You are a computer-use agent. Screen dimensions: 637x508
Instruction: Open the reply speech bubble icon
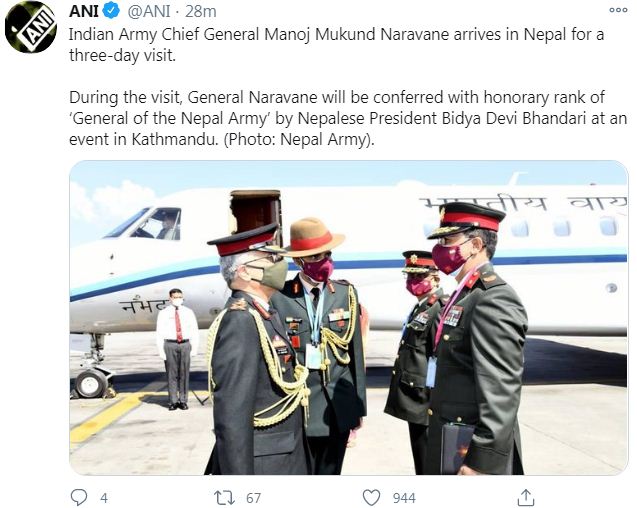click(79, 497)
